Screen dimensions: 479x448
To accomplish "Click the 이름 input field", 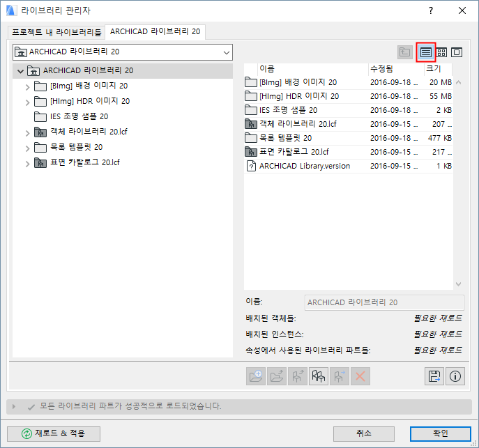I will (384, 302).
